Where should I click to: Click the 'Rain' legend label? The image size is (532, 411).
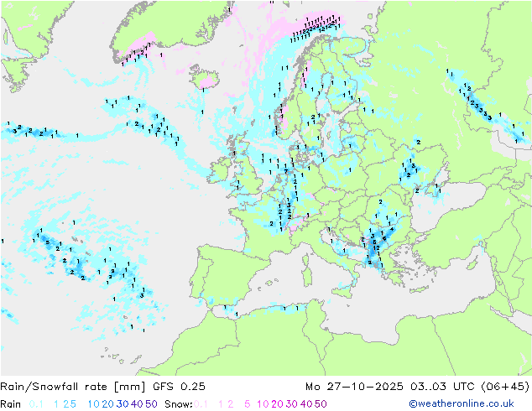tap(11, 404)
